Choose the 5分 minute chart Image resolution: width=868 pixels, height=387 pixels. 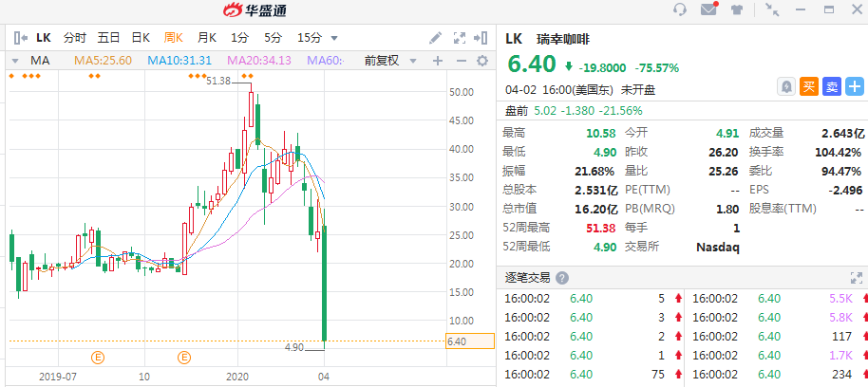click(273, 38)
